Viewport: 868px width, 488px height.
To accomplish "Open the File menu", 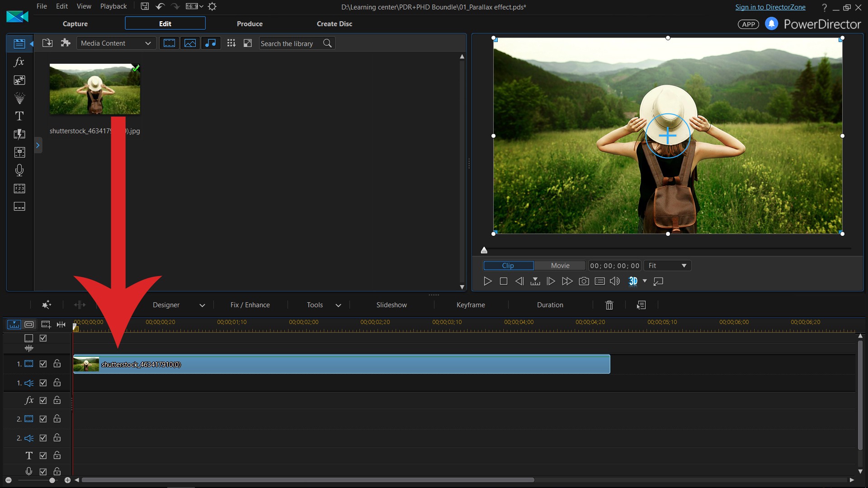I will (42, 6).
